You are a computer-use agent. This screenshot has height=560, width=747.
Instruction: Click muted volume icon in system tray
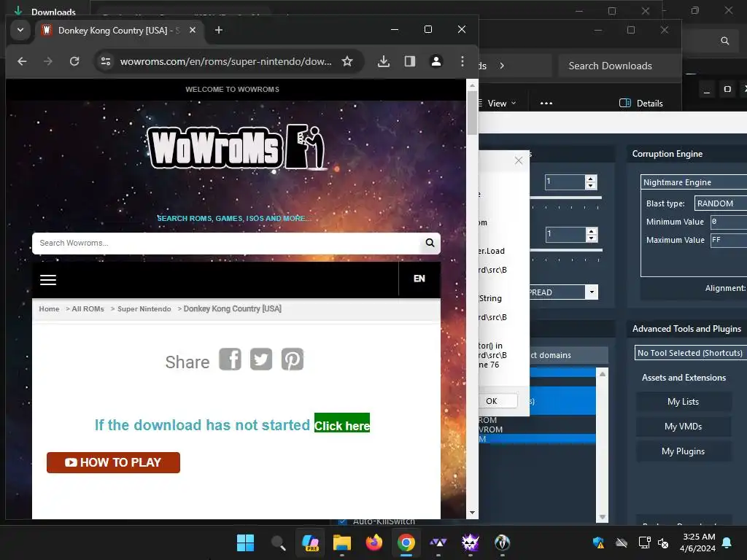[x=663, y=542]
